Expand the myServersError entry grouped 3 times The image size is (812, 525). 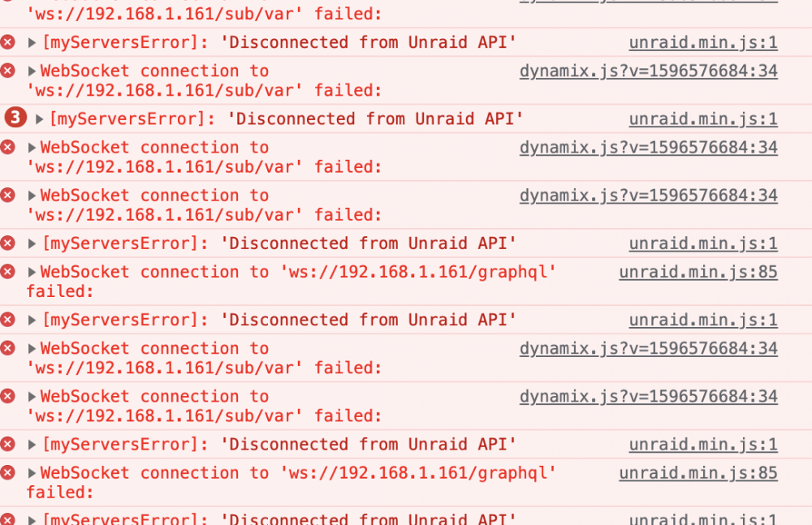(39, 119)
